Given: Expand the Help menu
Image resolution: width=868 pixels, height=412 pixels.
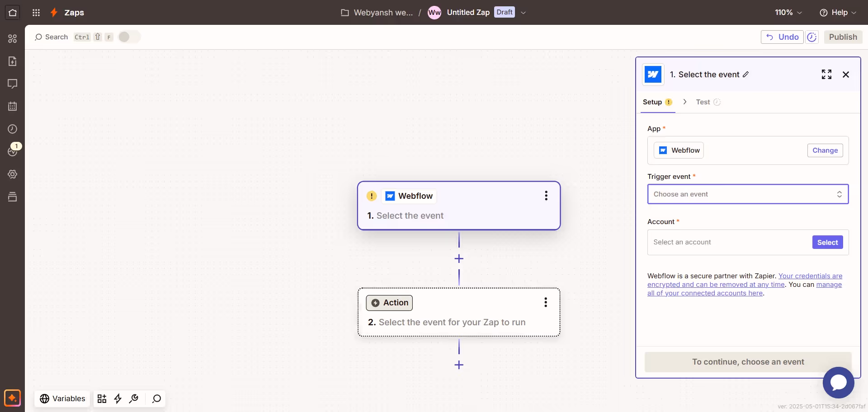Looking at the screenshot, I should pos(838,13).
